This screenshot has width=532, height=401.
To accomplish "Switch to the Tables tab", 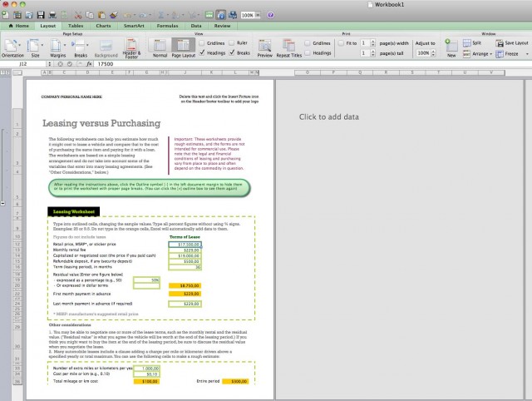I will click(x=76, y=26).
